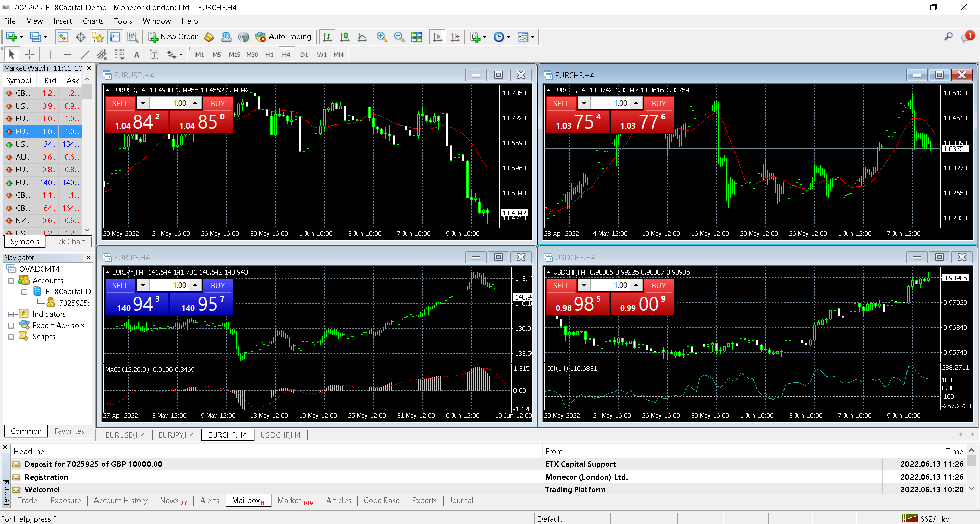Image resolution: width=980 pixels, height=524 pixels.
Task: Click the chart tabs right scroll arrow
Action: [x=972, y=435]
